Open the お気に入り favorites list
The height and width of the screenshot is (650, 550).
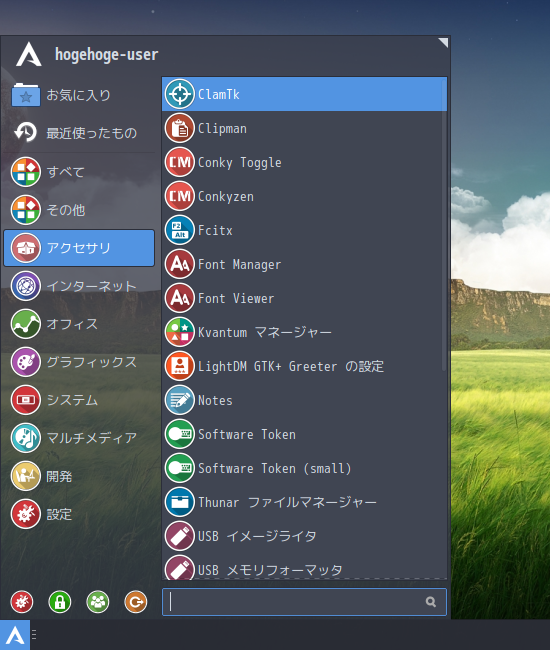[x=79, y=95]
